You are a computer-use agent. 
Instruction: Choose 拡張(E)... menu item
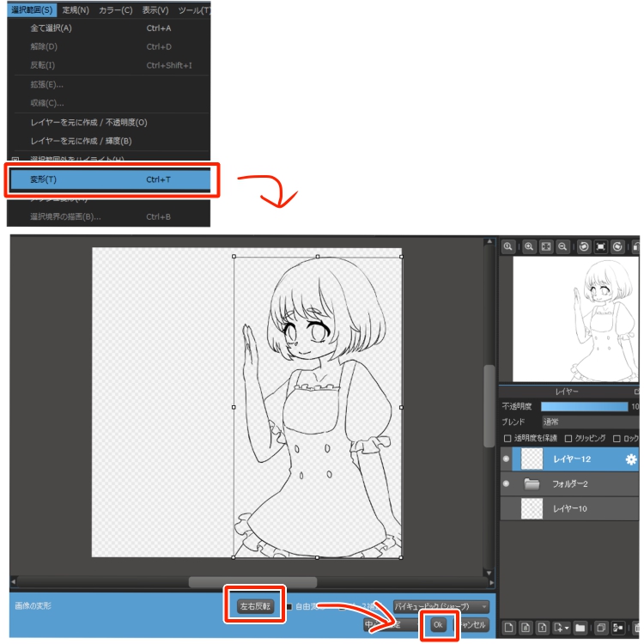coord(109,85)
